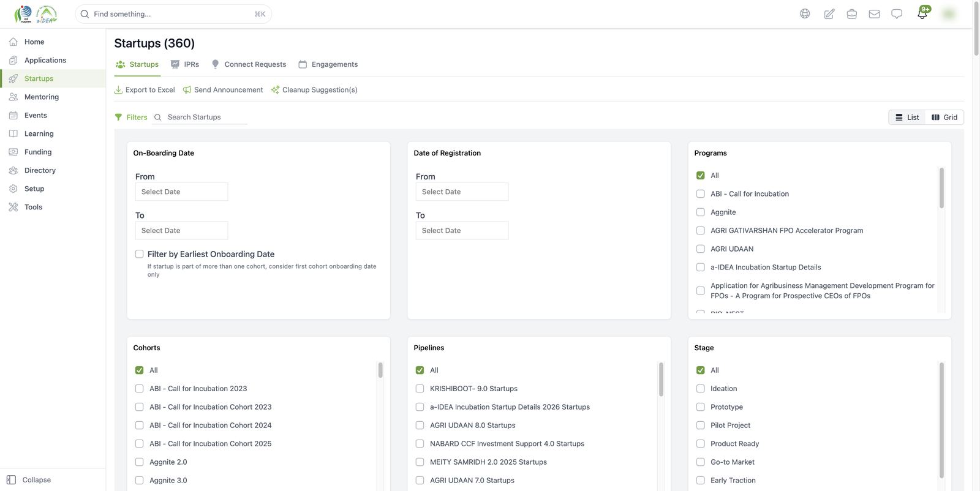Click the edit pencil icon in header
Screen dimensions: 980x491
point(829,13)
